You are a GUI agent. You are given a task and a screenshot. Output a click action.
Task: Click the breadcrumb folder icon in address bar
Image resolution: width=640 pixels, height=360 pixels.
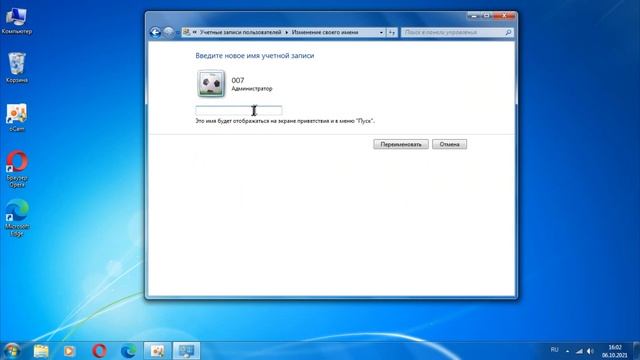click(187, 32)
